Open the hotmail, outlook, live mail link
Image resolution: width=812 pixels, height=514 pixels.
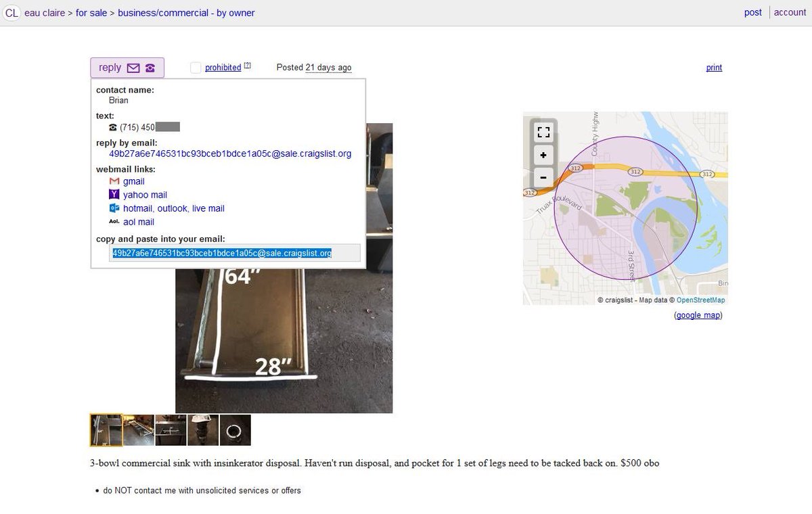pyautogui.click(x=174, y=208)
